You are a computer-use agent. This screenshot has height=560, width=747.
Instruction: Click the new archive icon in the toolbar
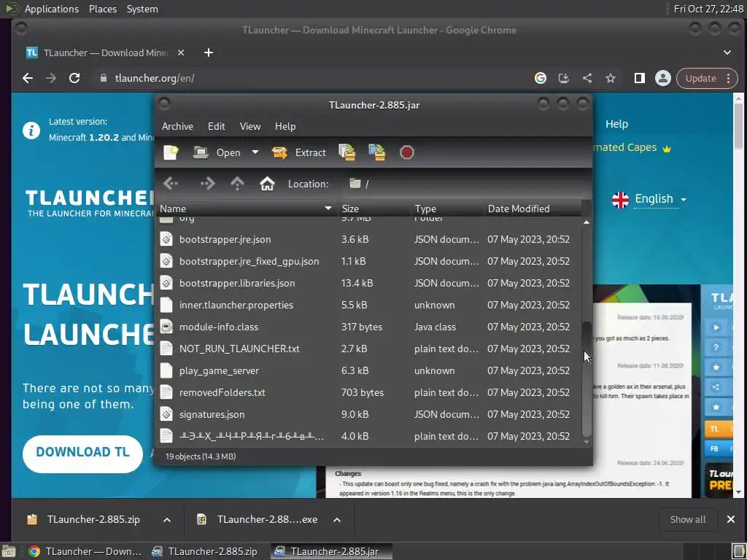171,152
